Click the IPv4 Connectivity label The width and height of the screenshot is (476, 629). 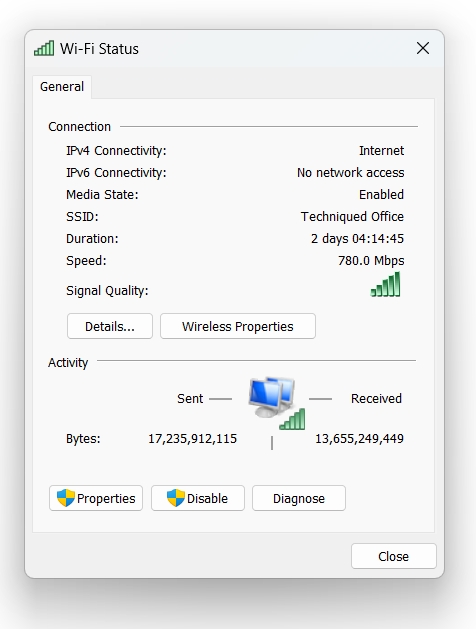coord(116,151)
